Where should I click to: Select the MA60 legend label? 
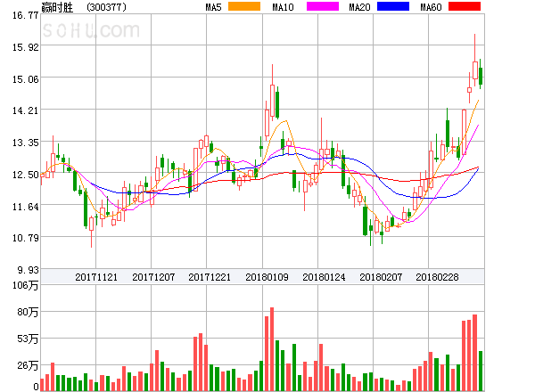point(431,7)
